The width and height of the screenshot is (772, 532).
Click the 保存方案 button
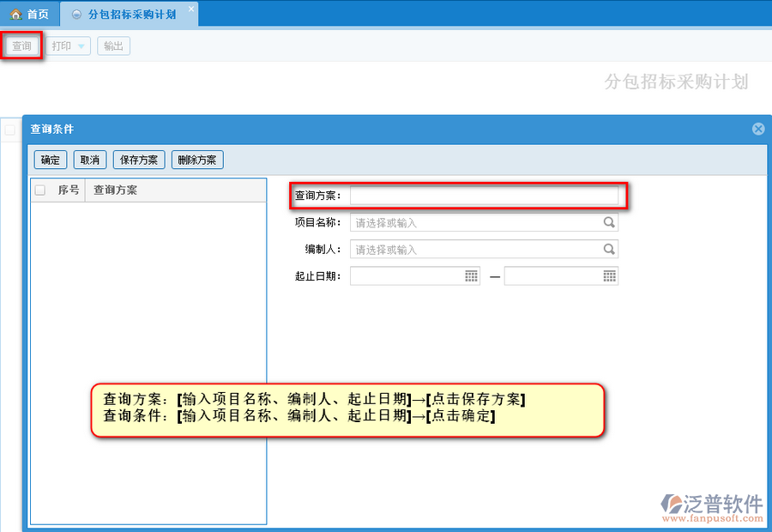[139, 160]
